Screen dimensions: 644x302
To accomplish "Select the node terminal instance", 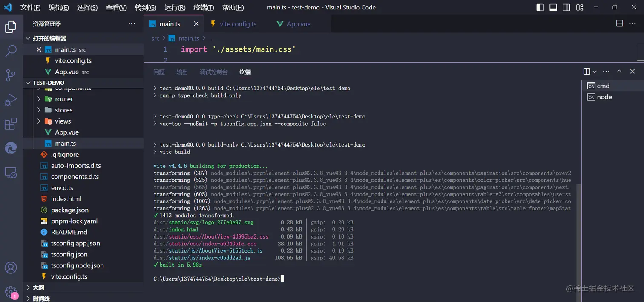I will (x=613, y=97).
